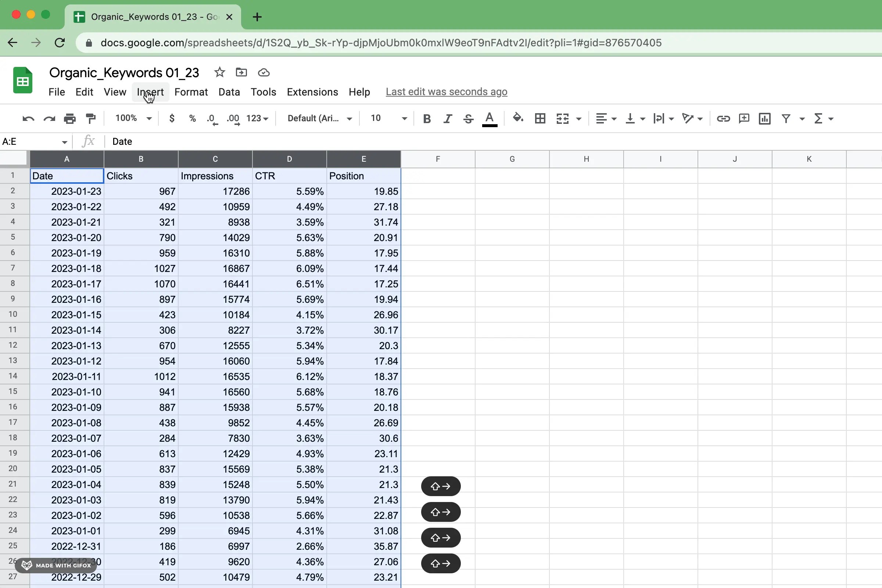Star the Organic_Keywords 01_23 spreadsheet
The height and width of the screenshot is (588, 882).
[219, 72]
